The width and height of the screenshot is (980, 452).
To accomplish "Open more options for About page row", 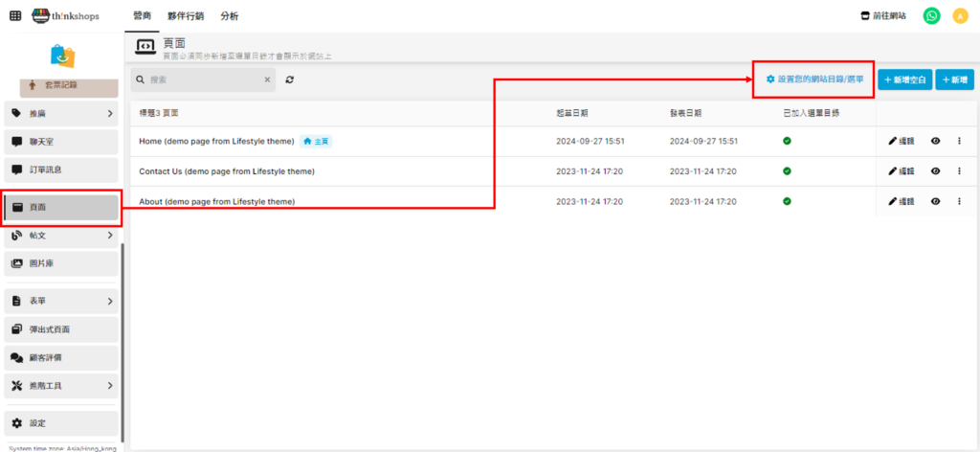I will click(x=959, y=201).
